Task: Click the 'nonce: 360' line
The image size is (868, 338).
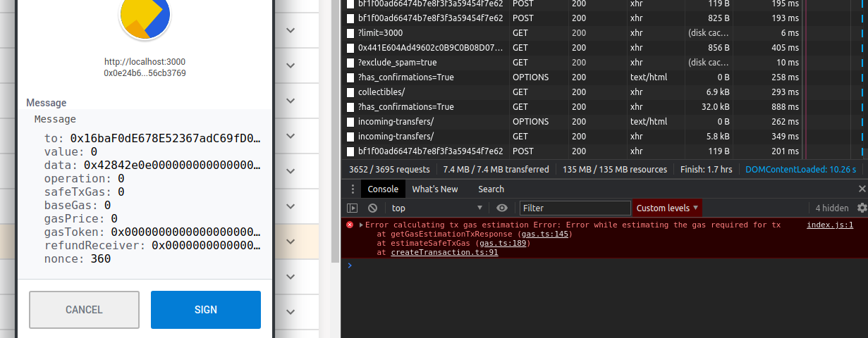Action: (78, 259)
